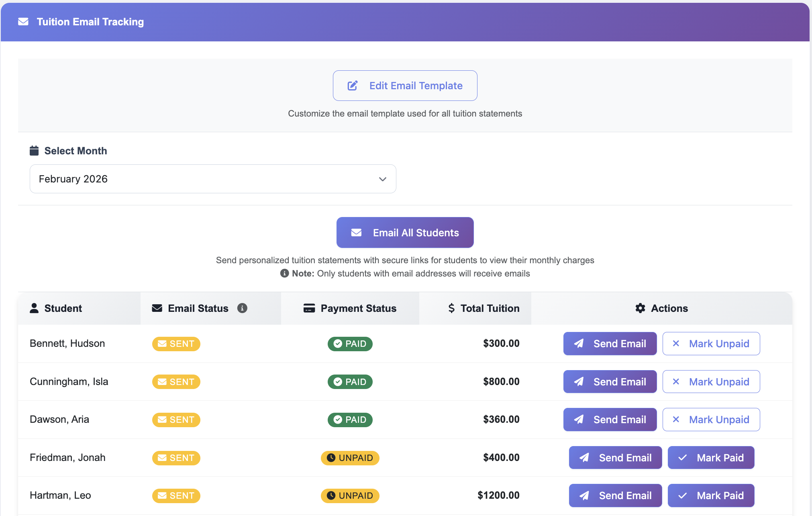Mark Bennett, Hudson as unpaid

pyautogui.click(x=711, y=344)
